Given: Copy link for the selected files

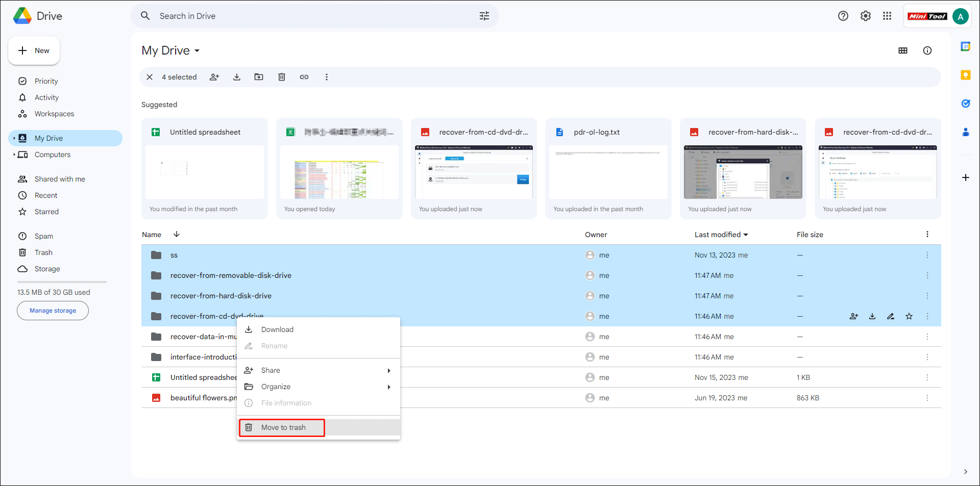Looking at the screenshot, I should tap(304, 77).
